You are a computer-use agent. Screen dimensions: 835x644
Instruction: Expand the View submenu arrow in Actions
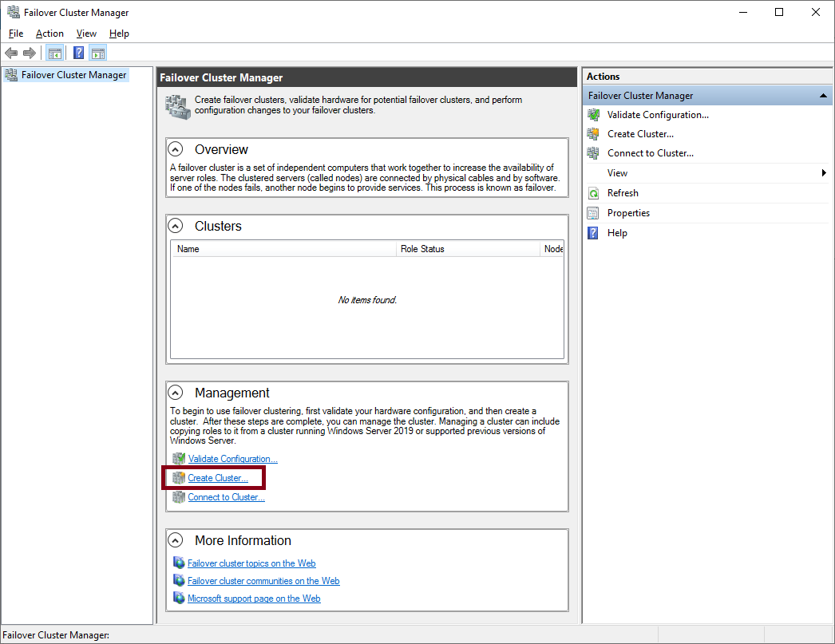tap(824, 173)
